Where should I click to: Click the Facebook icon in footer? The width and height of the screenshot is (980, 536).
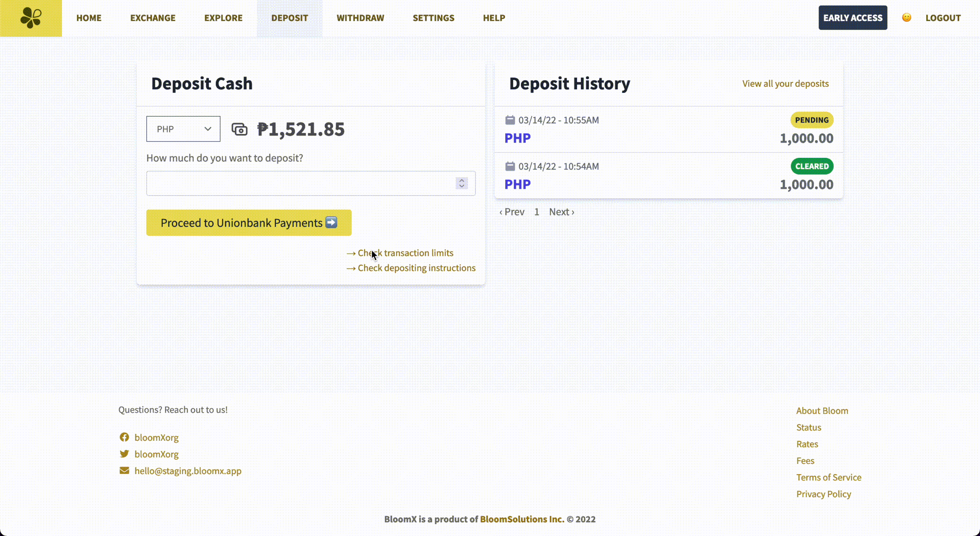[124, 437]
